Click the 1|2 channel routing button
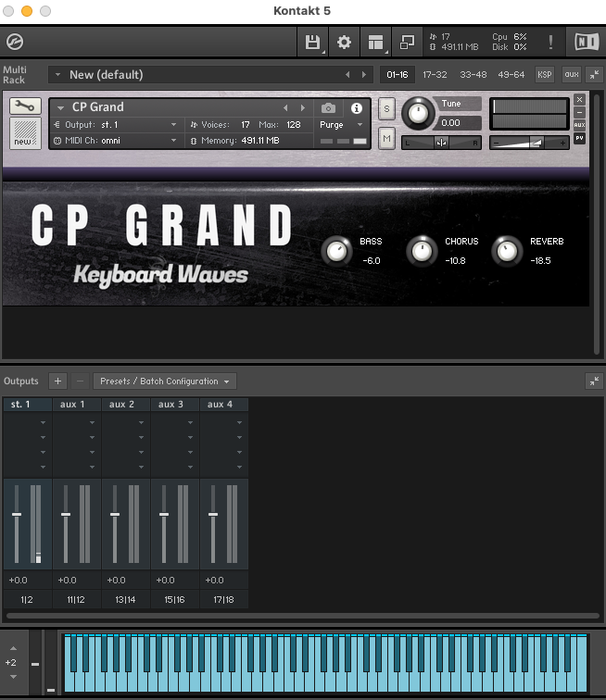The height and width of the screenshot is (700, 606). (x=27, y=600)
